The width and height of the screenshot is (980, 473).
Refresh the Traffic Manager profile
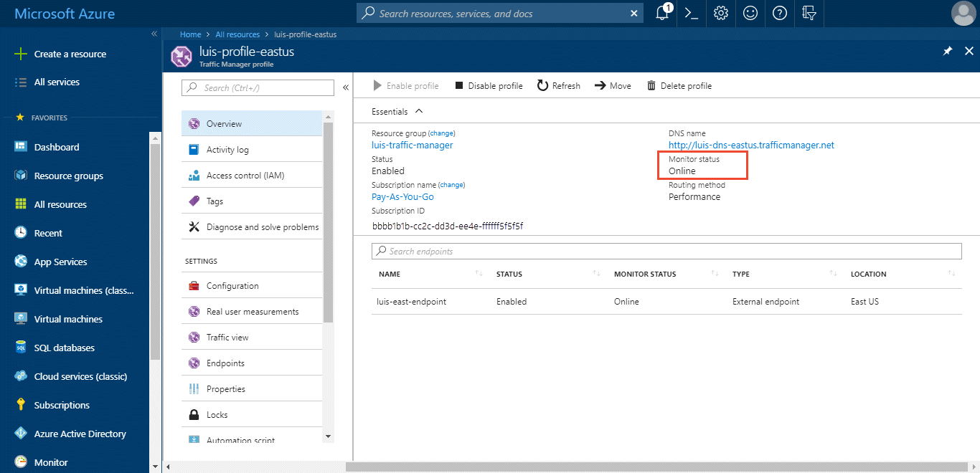(559, 86)
